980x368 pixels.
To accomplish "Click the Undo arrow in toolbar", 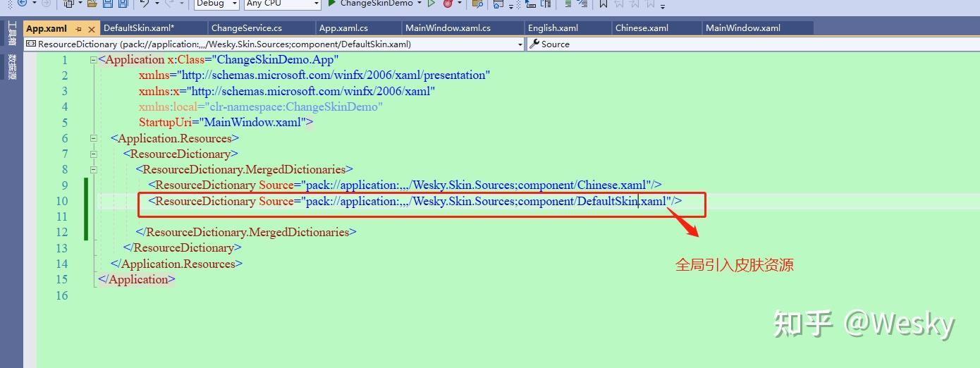I will tap(145, 4).
